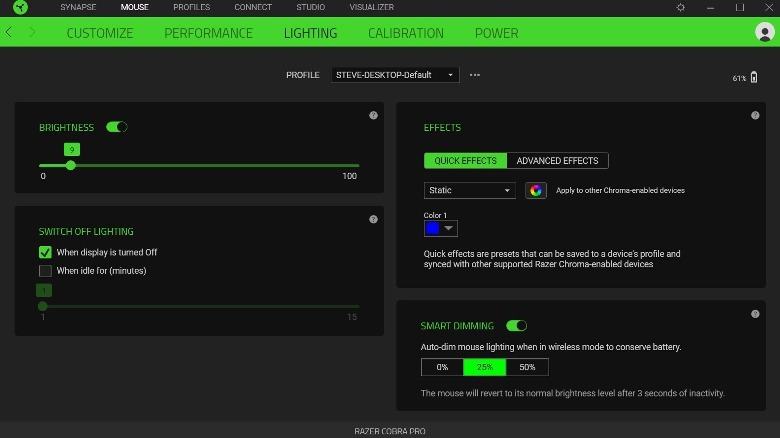Check the battery status icon
The image size is (780, 438).
(754, 77)
